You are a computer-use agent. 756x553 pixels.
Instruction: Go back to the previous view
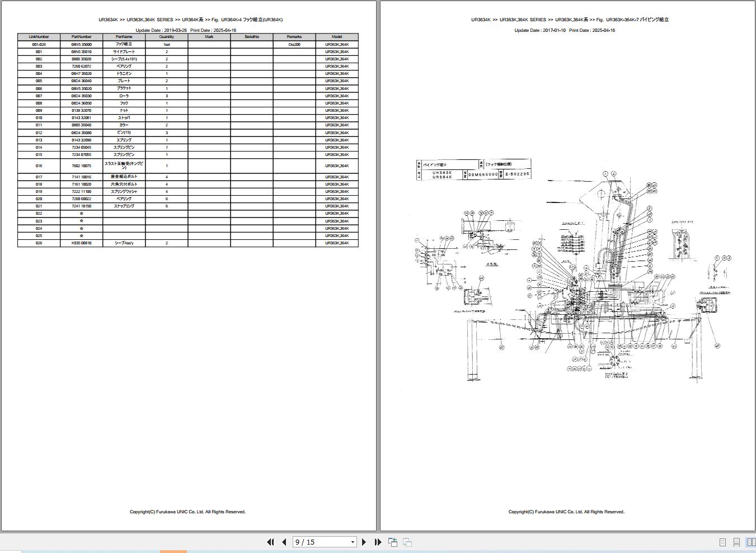393,542
